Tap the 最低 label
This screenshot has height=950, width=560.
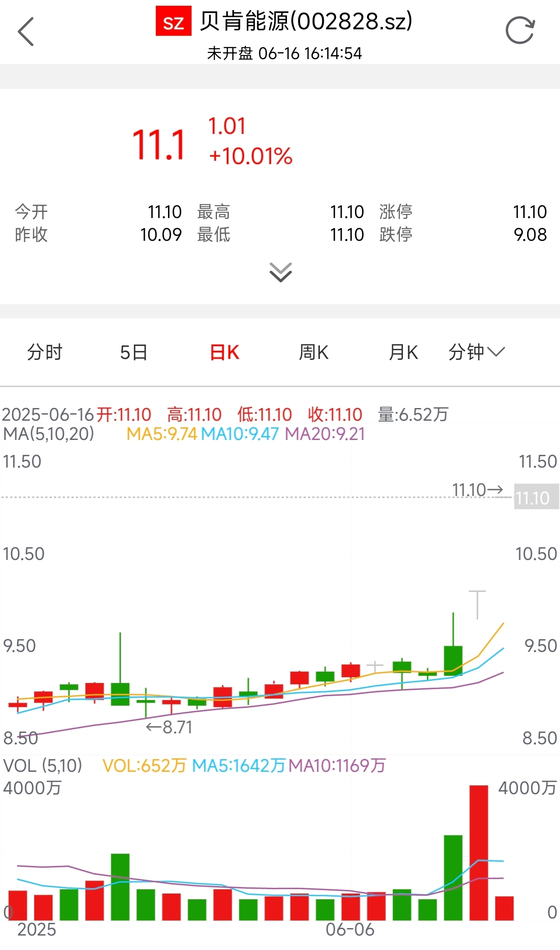coord(213,235)
